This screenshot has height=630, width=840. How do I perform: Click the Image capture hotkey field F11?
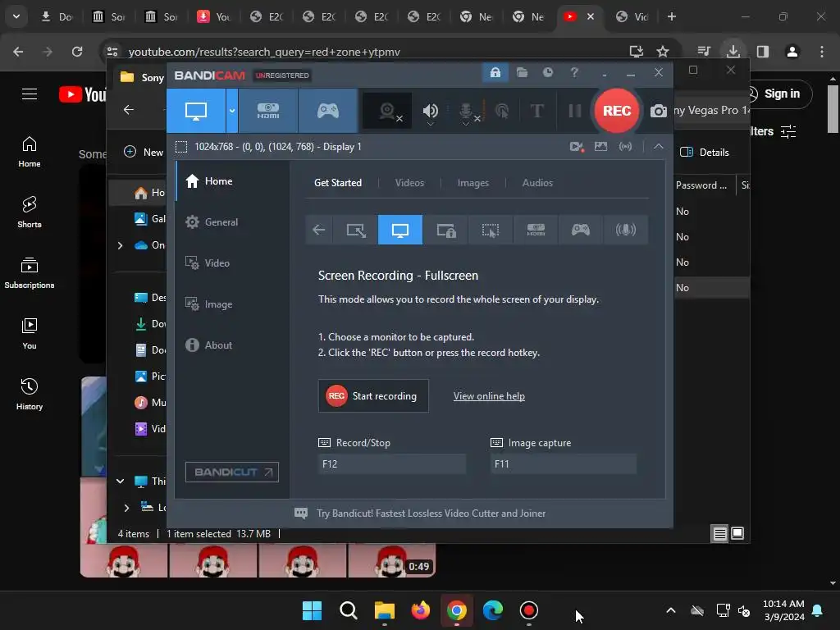click(x=564, y=464)
